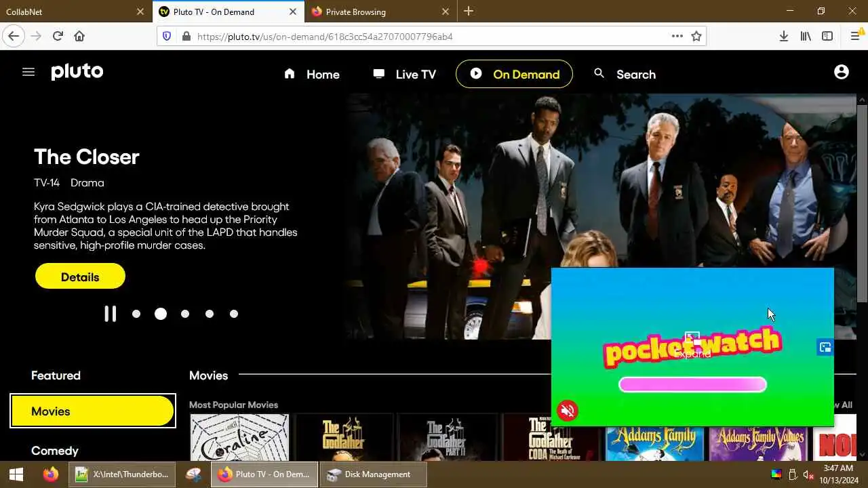Select the second carousel dot
868x488 pixels.
click(x=161, y=314)
